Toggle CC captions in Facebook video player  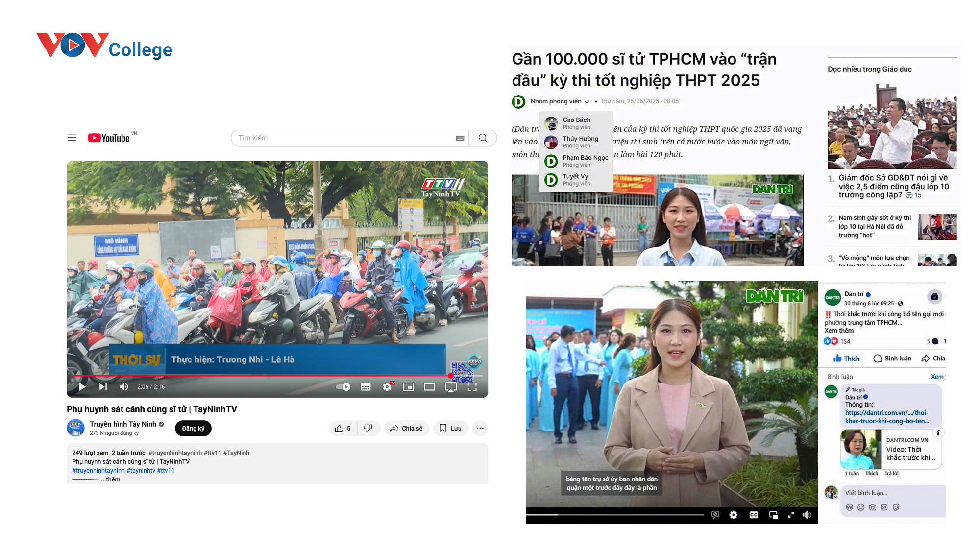[x=754, y=515]
